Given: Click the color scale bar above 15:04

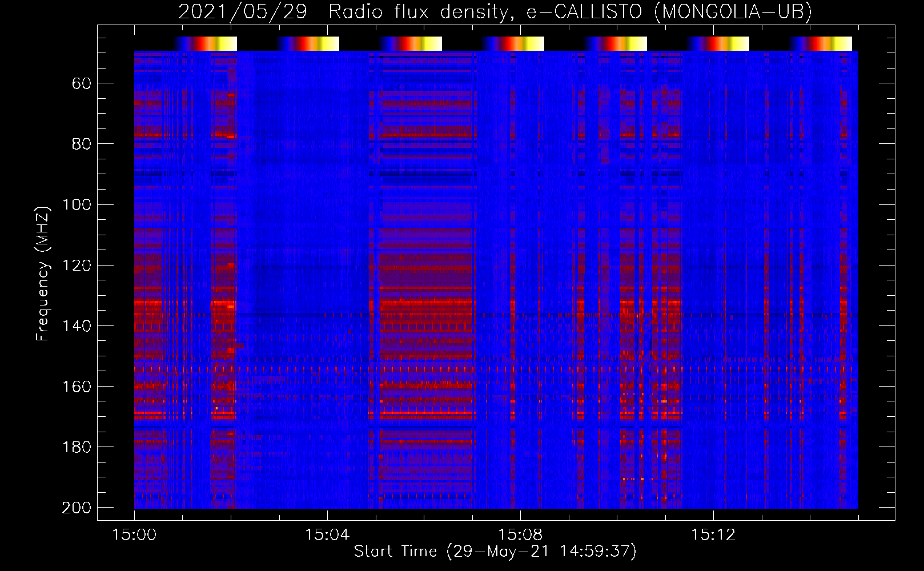Looking at the screenshot, I should pos(307,43).
